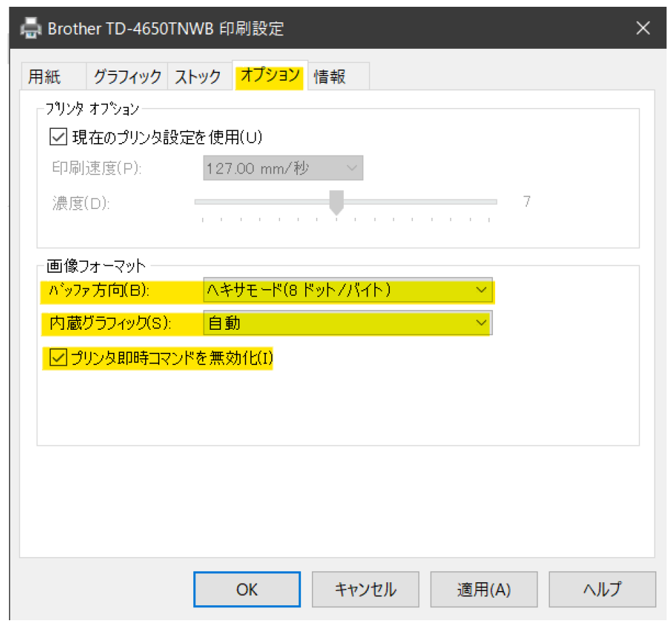Open the 内蔵グラフィック dropdown set to 自動
This screenshot has width=672, height=627.
tap(347, 324)
